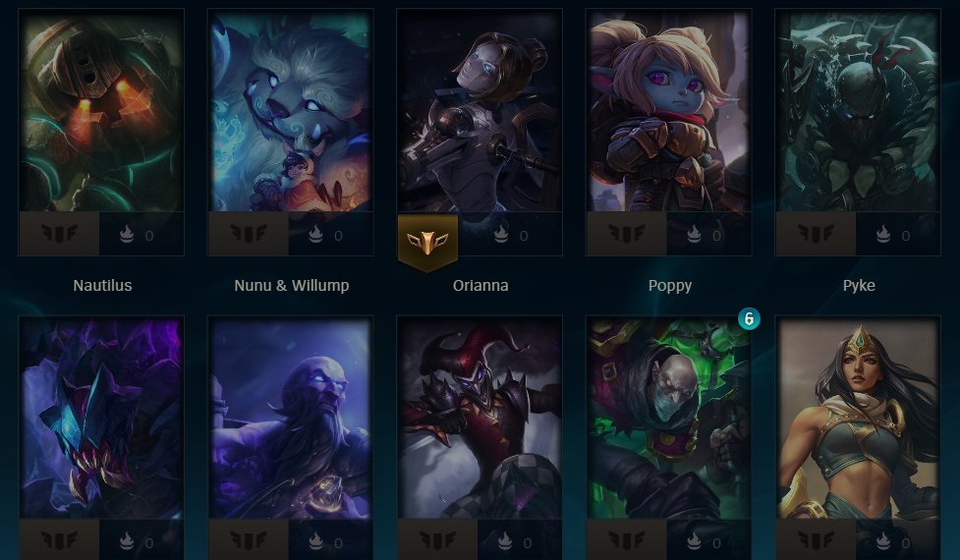Click the Nunu & Willump name label
The image size is (960, 560).
click(x=292, y=285)
